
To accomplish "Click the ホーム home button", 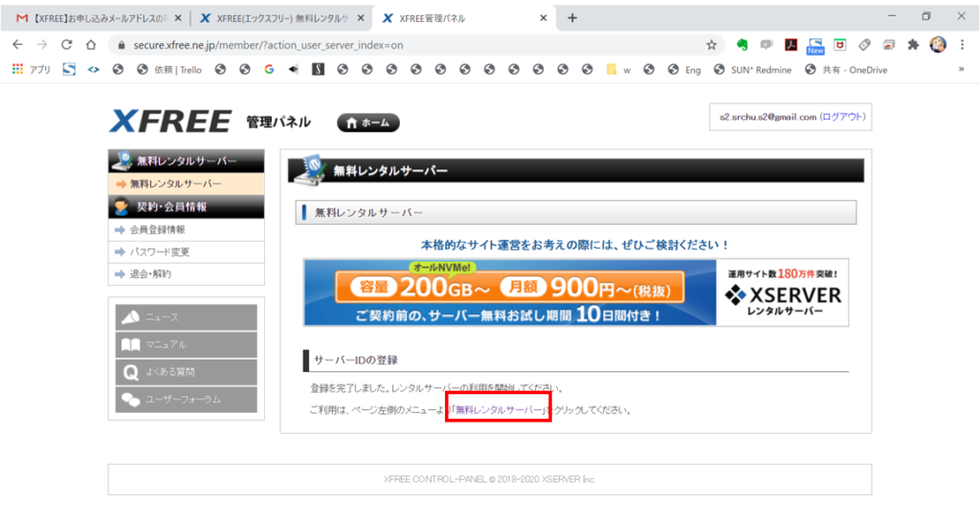I will [x=368, y=122].
